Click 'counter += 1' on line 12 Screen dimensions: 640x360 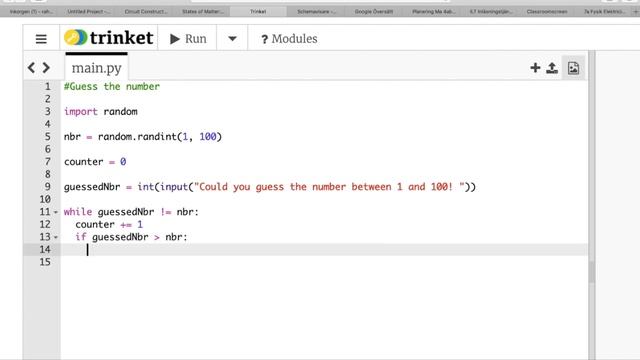109,224
